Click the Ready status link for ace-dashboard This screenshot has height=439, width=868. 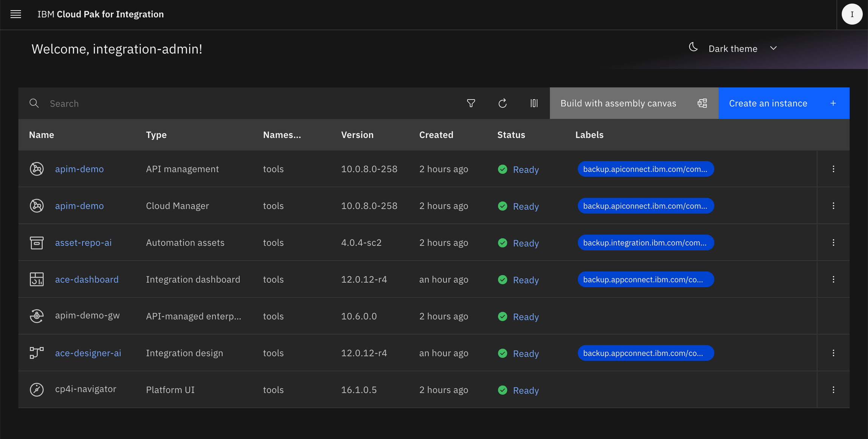526,279
